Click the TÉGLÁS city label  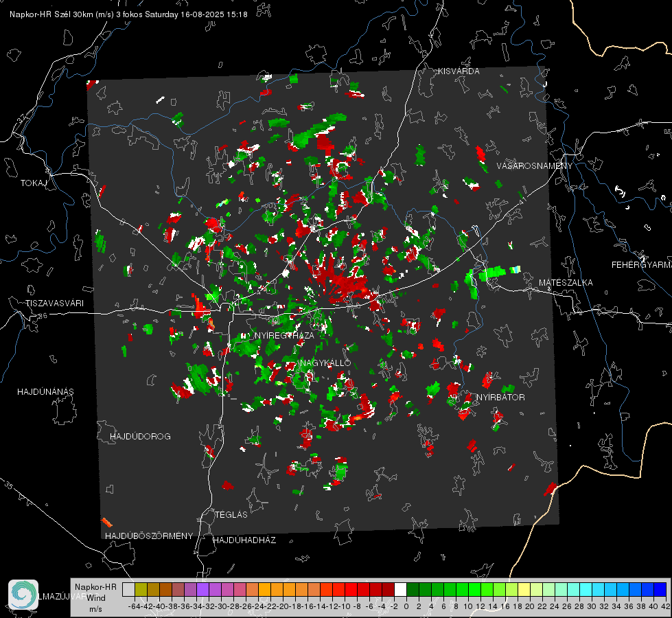tap(231, 515)
